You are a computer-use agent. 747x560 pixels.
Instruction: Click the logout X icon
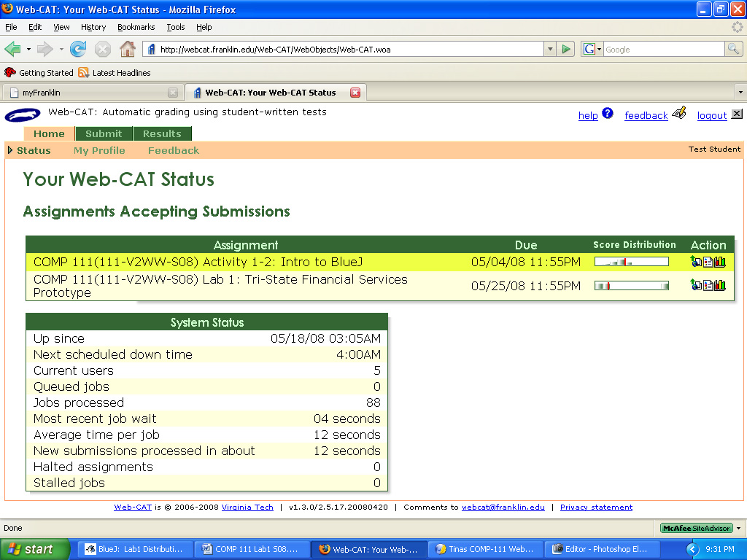coord(737,114)
